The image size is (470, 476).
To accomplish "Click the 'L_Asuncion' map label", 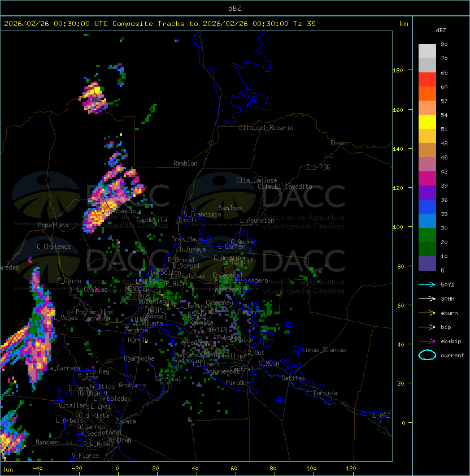I will [257, 220].
